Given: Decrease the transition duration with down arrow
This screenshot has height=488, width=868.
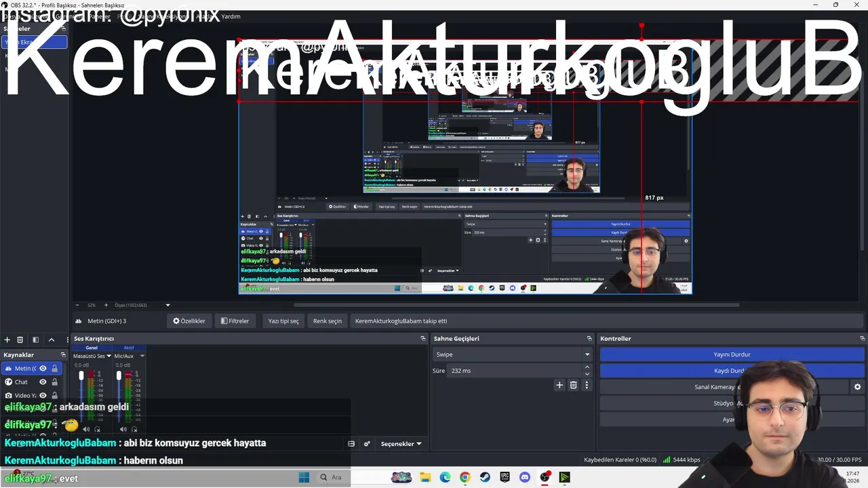Looking at the screenshot, I should (x=587, y=373).
